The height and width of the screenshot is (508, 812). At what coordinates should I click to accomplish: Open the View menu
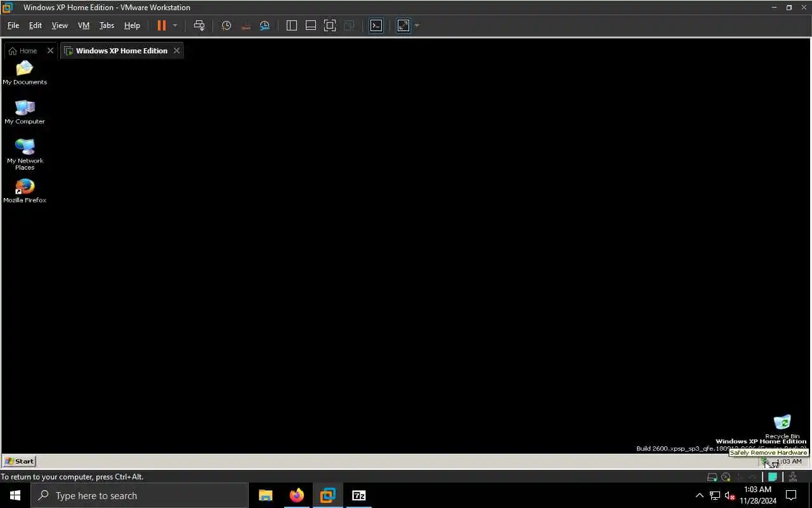pyautogui.click(x=60, y=25)
